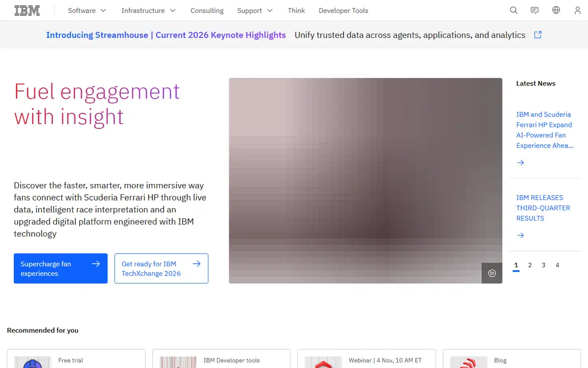Click the Webinar card thumbnail
This screenshot has height=368, width=588.
pyautogui.click(x=323, y=362)
